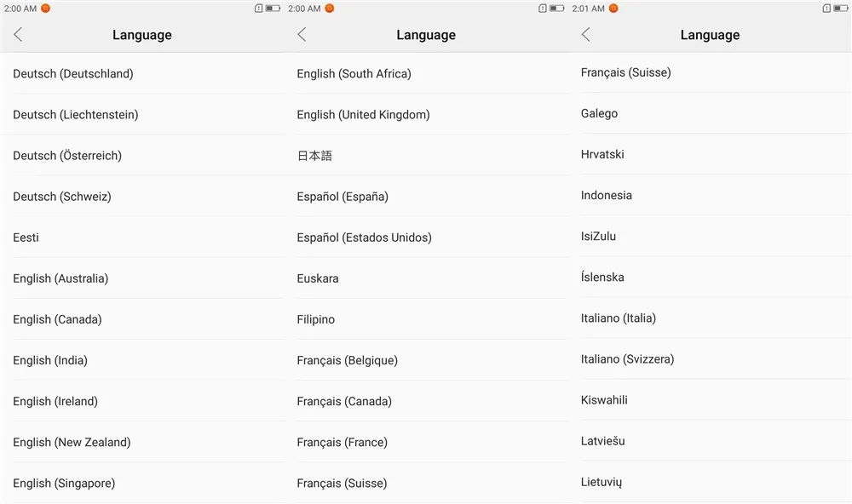
Task: Select the Japanese 日本語 language entry
Action: pyautogui.click(x=426, y=155)
